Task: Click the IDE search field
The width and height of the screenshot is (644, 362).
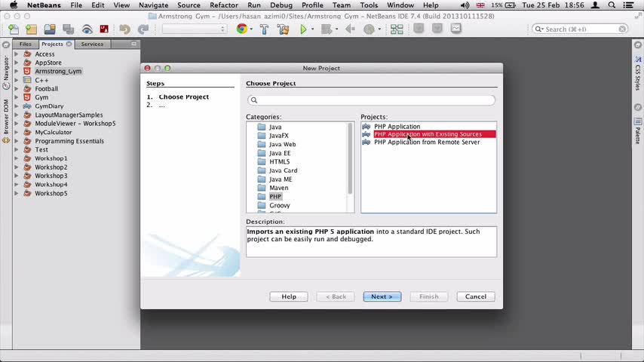Action: [579, 29]
